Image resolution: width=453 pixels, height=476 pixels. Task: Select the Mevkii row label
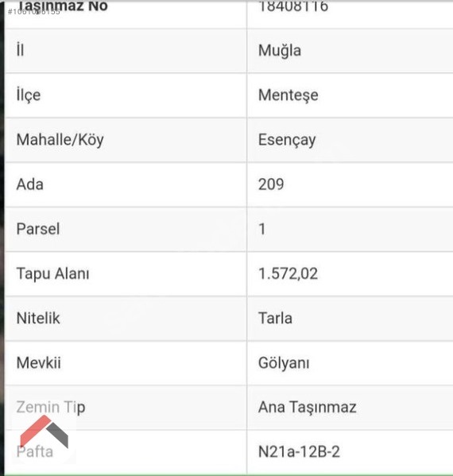pyautogui.click(x=39, y=363)
